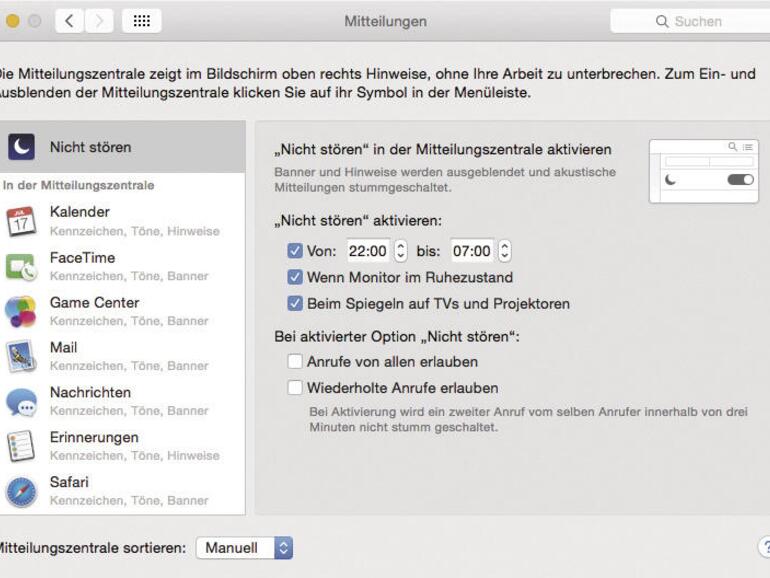Toggle the Von time schedule checkbox
Viewport: 770px width, 578px height.
(x=295, y=250)
